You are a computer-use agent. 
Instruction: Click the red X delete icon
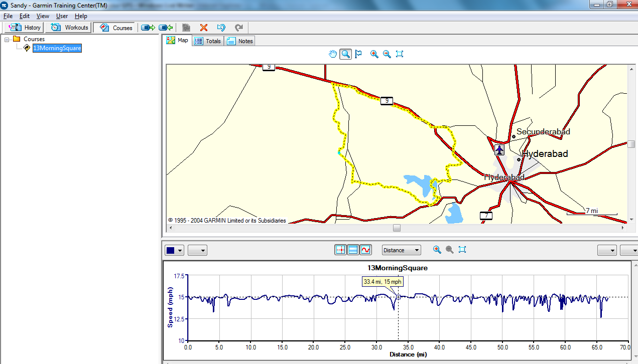[204, 28]
